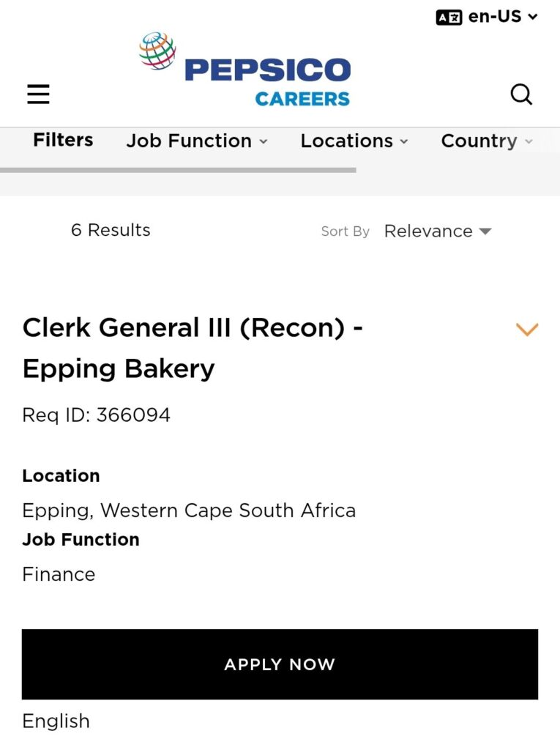Screen dimensions: 560x750
Task: Open the Sort By Relevance dropdown
Action: click(437, 231)
